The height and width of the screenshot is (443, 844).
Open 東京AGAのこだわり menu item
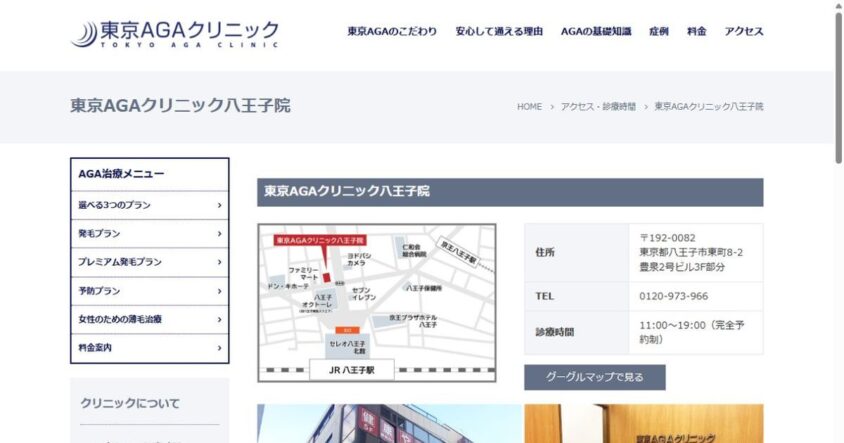(x=392, y=31)
